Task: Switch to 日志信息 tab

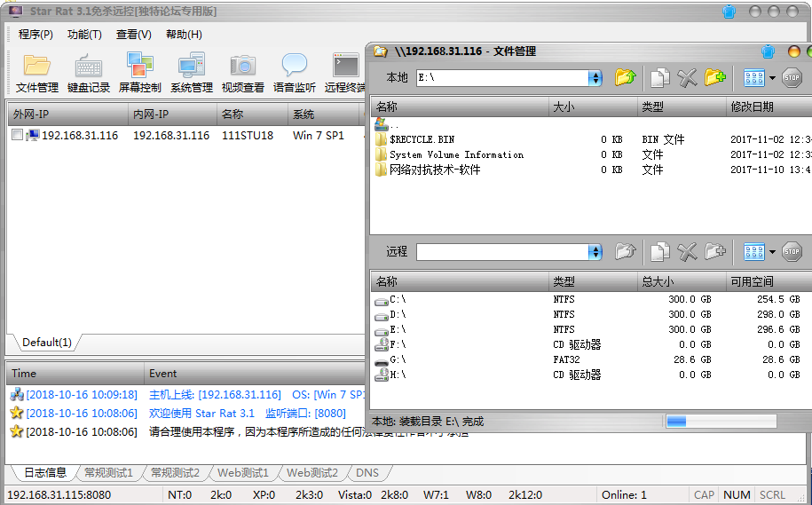Action: [45, 472]
